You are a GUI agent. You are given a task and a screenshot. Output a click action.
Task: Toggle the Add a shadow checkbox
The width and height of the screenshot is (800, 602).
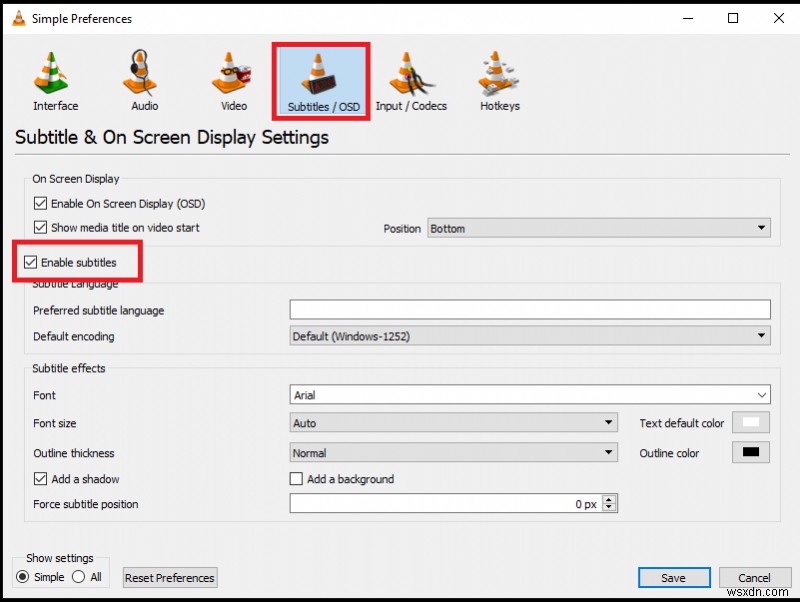click(x=40, y=479)
